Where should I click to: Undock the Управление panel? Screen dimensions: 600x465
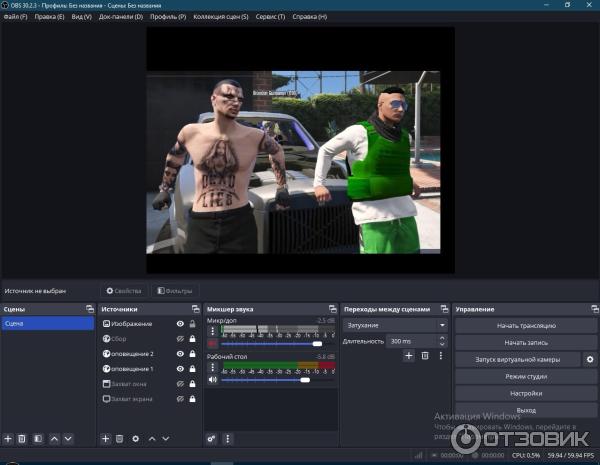coord(595,309)
